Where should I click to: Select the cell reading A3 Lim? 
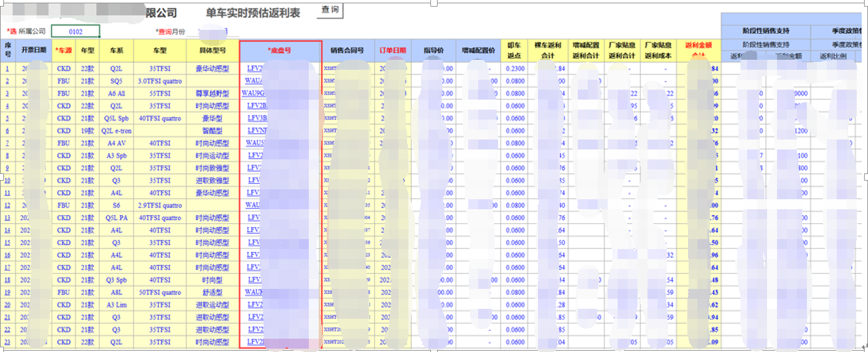pyautogui.click(x=116, y=305)
